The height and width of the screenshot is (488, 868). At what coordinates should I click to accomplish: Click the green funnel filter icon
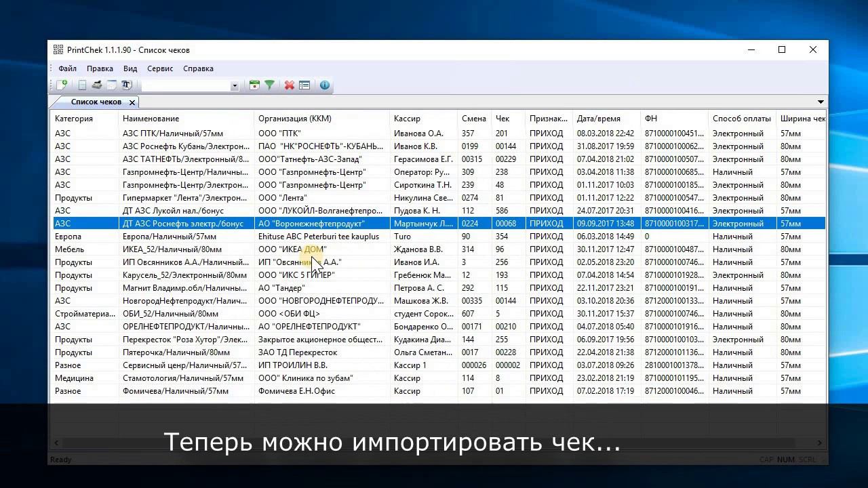tap(269, 85)
